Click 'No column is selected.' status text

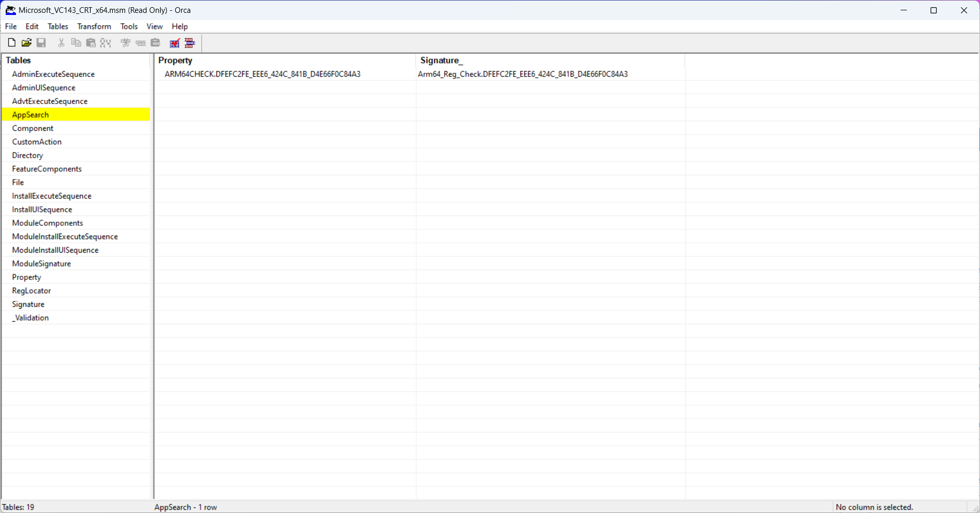click(x=874, y=507)
